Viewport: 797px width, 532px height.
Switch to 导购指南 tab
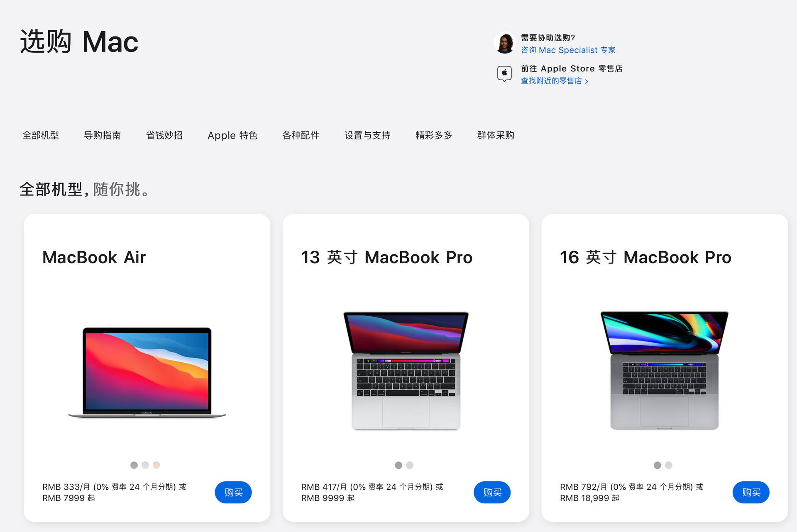click(x=103, y=135)
